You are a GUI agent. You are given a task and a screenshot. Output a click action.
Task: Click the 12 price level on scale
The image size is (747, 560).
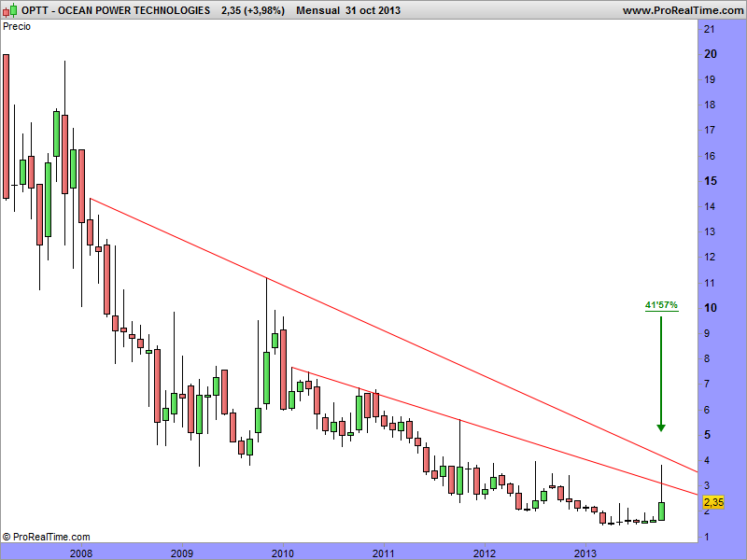click(710, 258)
